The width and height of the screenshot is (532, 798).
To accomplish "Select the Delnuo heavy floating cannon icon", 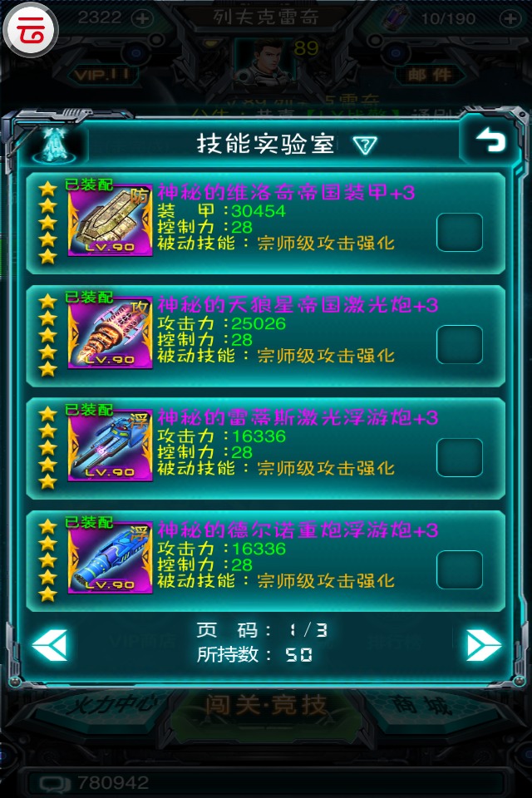I will pos(110,558).
